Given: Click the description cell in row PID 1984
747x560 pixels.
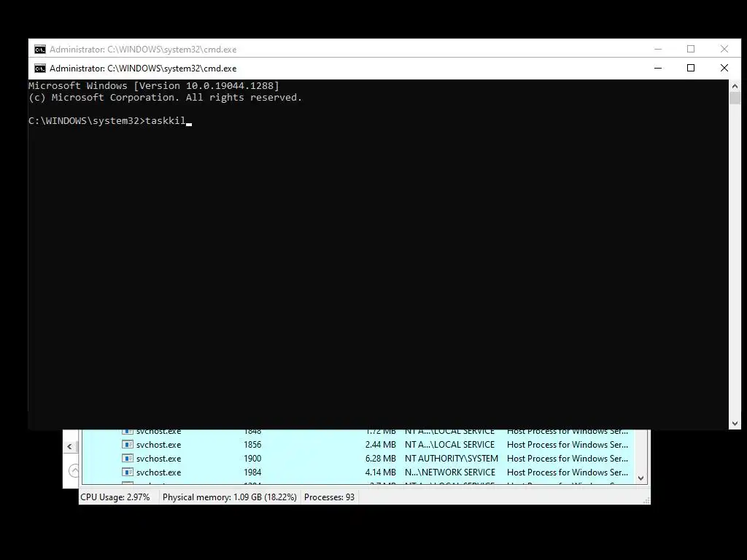Looking at the screenshot, I should [568, 472].
